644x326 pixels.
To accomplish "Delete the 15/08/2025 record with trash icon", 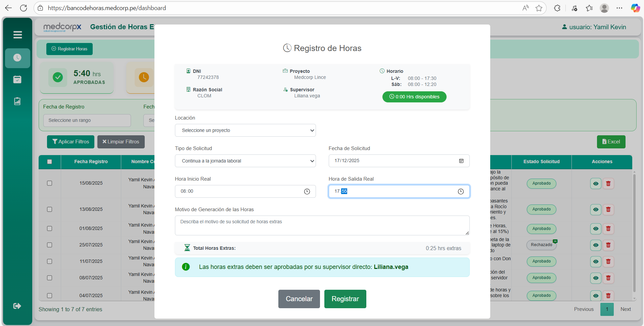I will click(608, 184).
